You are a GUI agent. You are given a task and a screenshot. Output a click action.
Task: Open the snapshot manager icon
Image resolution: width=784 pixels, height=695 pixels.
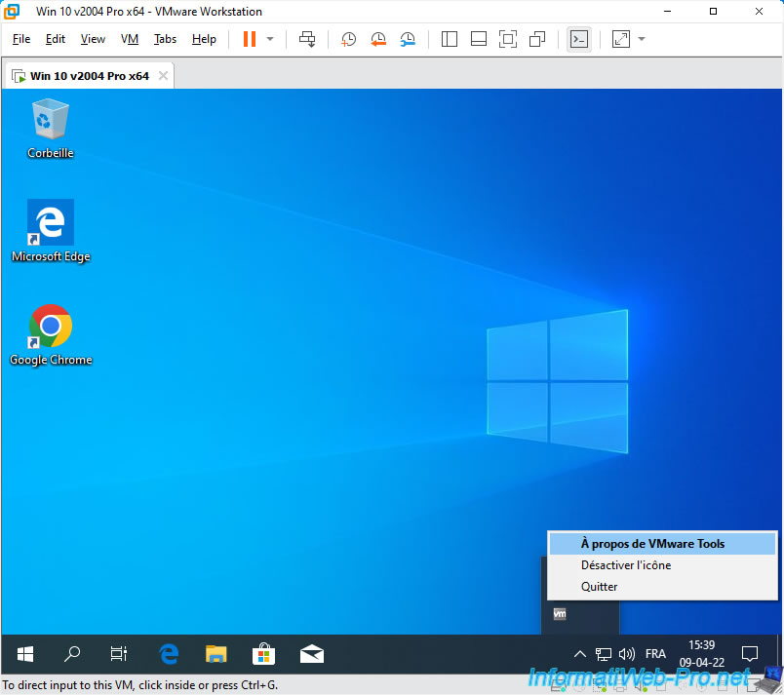408,39
